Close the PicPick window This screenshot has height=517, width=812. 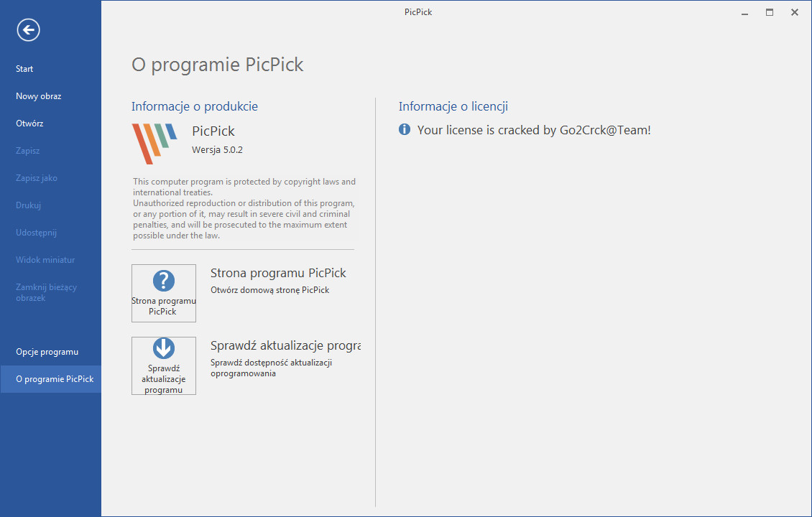tap(794, 12)
